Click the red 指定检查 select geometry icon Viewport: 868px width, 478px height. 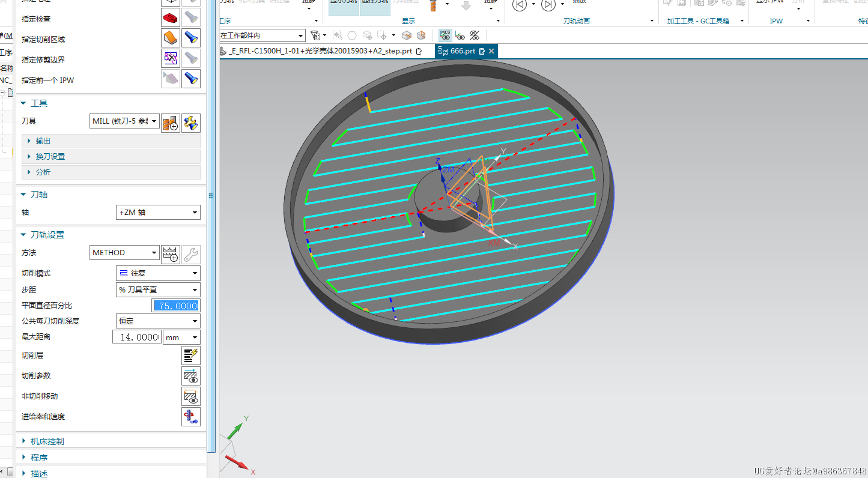coord(171,19)
